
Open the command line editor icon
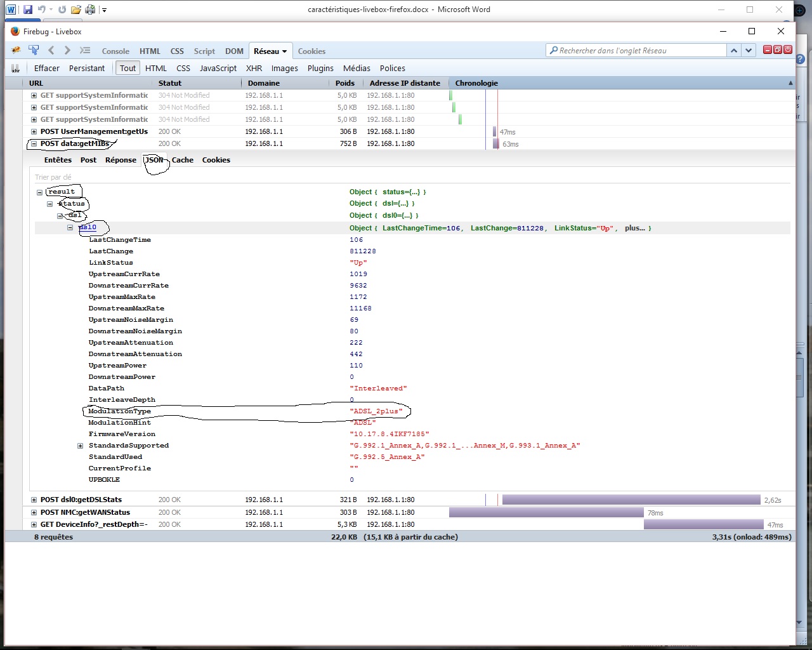click(x=84, y=50)
